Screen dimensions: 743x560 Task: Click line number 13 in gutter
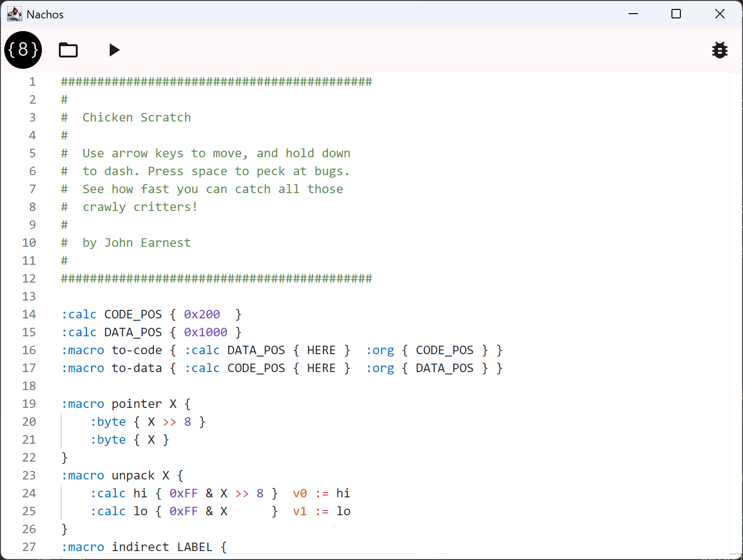point(29,296)
